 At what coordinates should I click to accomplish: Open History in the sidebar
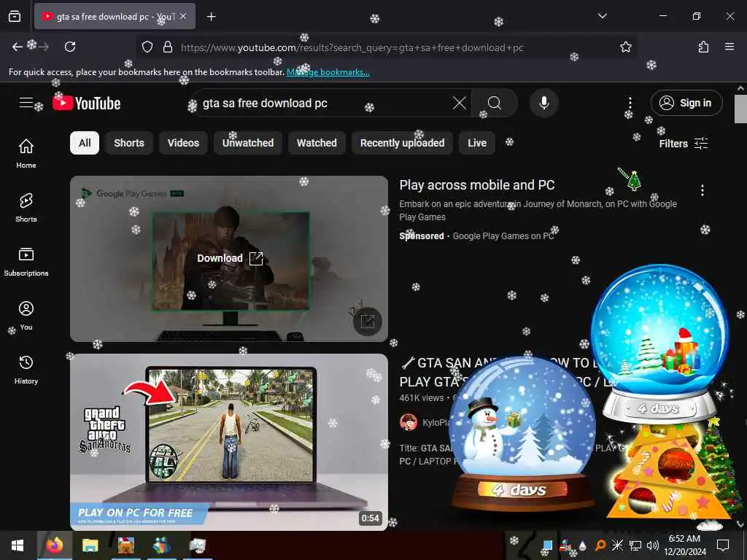pos(26,370)
